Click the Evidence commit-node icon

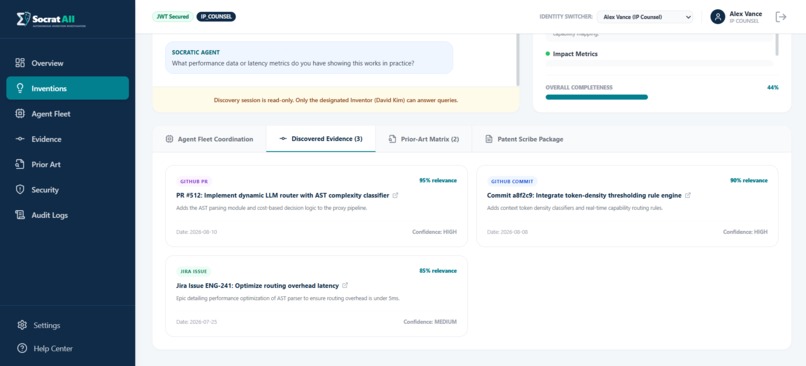[x=20, y=139]
